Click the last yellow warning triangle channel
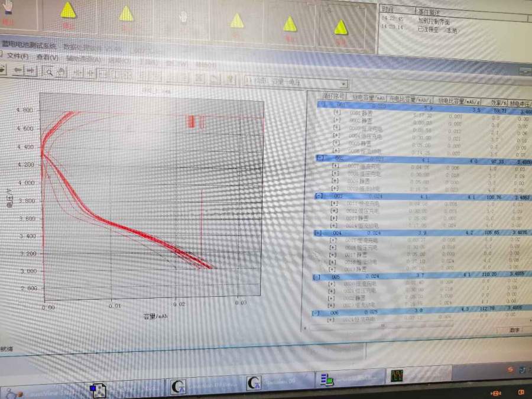 pos(340,28)
